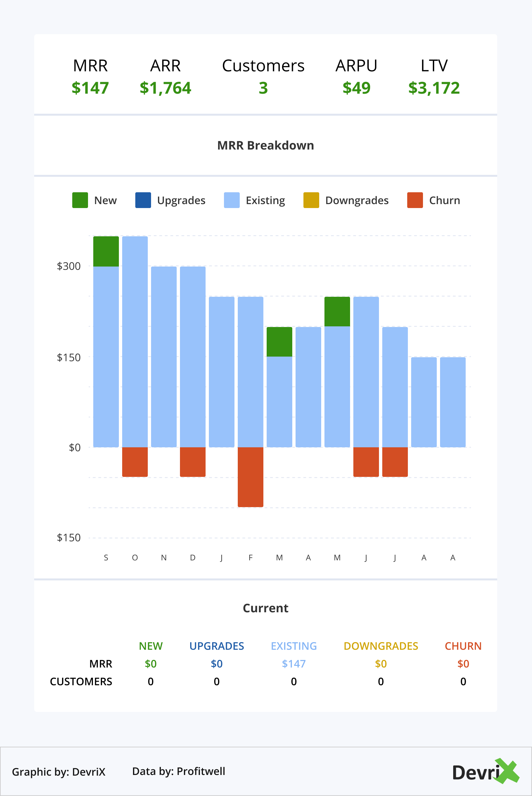Screen dimensions: 532x796
Task: Click the yellow Downgrades legend swatch
Action: [311, 200]
